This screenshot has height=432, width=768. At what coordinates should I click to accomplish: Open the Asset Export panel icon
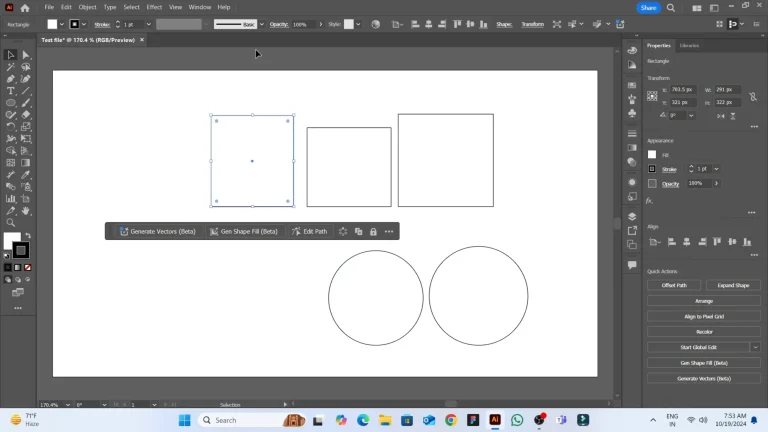[632, 230]
